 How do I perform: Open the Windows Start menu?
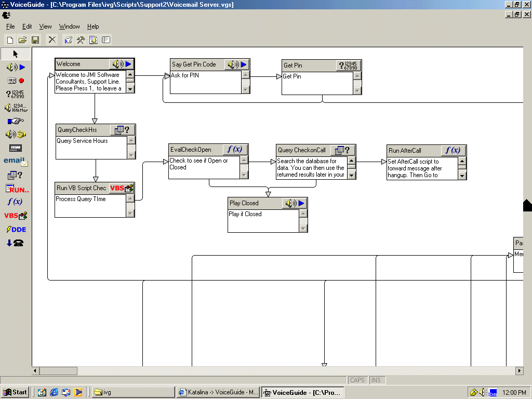point(15,392)
